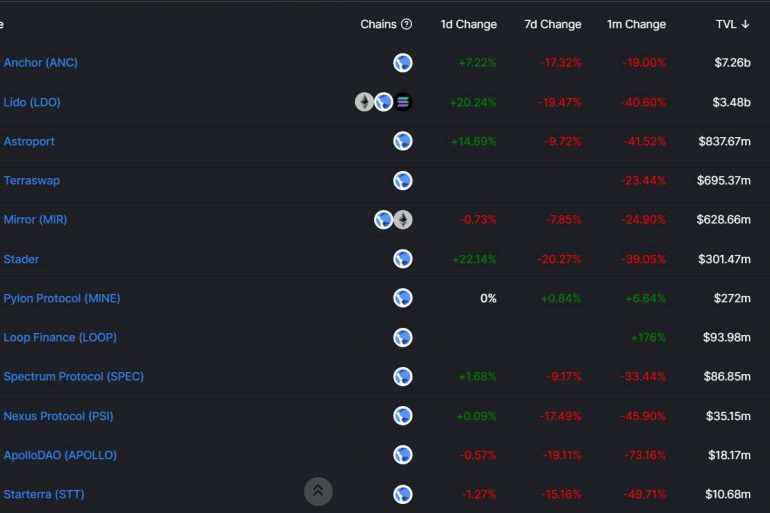Click Mirror's TVL value $628.66m
The height and width of the screenshot is (513, 770).
point(723,219)
